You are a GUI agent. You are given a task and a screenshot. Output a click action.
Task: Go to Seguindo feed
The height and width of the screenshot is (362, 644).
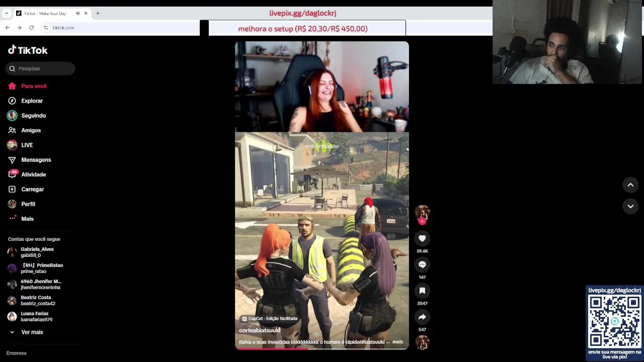point(27,116)
